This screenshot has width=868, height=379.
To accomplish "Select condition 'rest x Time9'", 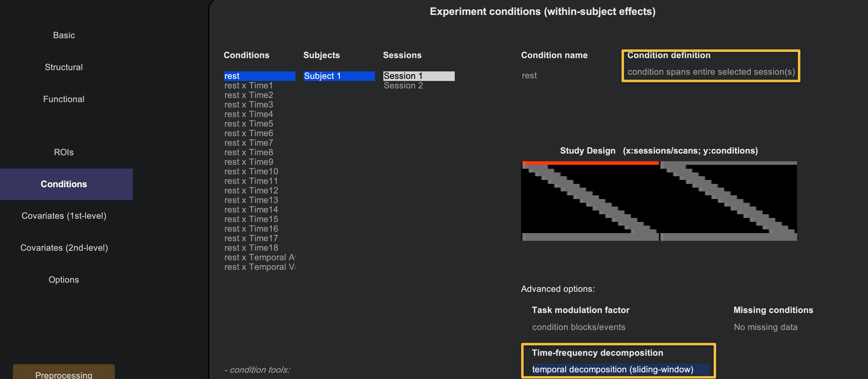I will coord(260,162).
